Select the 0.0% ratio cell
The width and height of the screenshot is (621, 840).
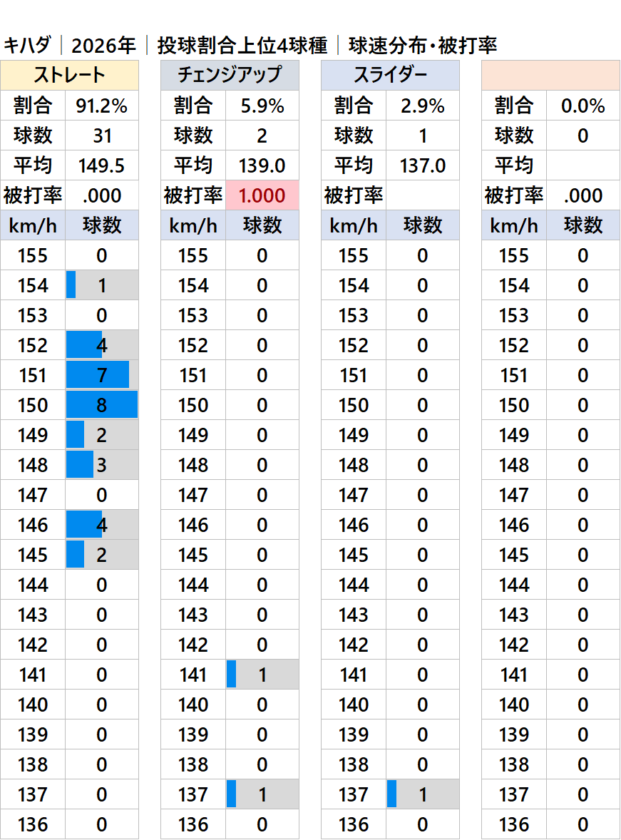tap(582, 106)
